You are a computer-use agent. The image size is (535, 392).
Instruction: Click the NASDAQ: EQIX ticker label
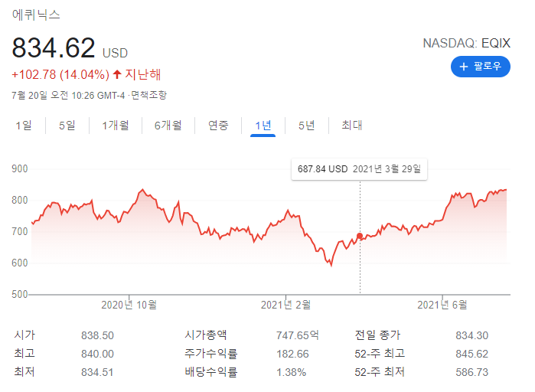(x=466, y=43)
